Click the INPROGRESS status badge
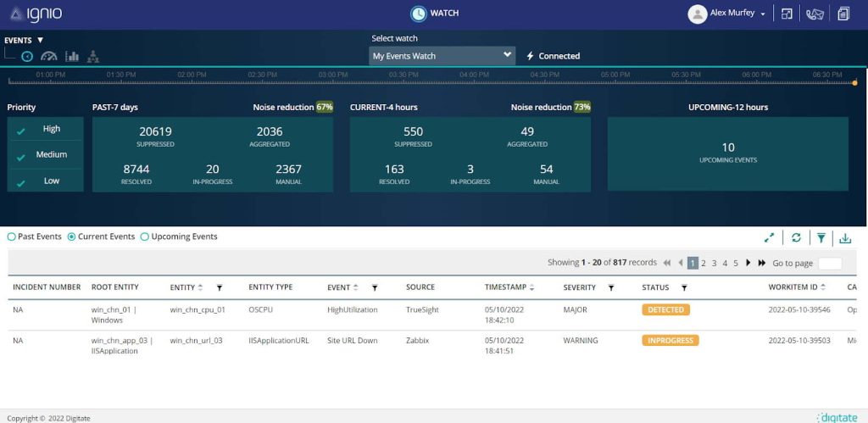Viewport: 868px width, 423px height. coord(670,341)
